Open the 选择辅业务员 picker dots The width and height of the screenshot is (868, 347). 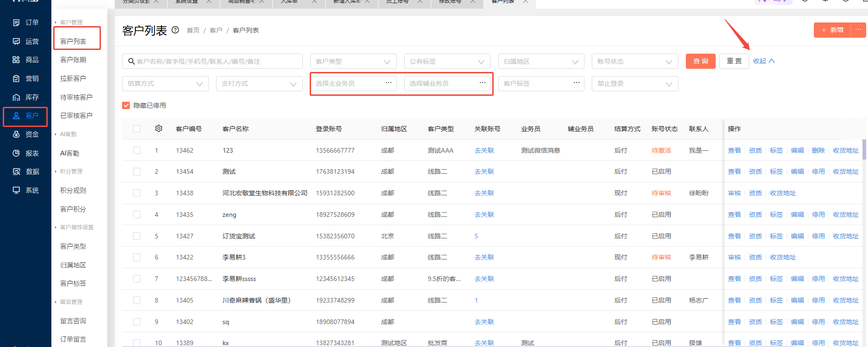pyautogui.click(x=483, y=83)
